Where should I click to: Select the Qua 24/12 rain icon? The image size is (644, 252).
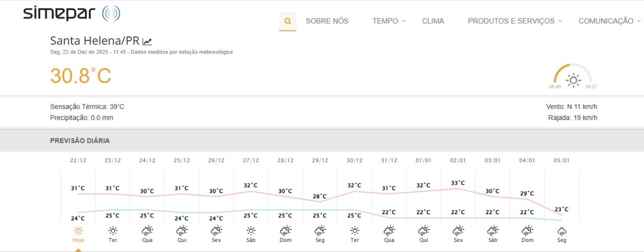click(x=147, y=230)
